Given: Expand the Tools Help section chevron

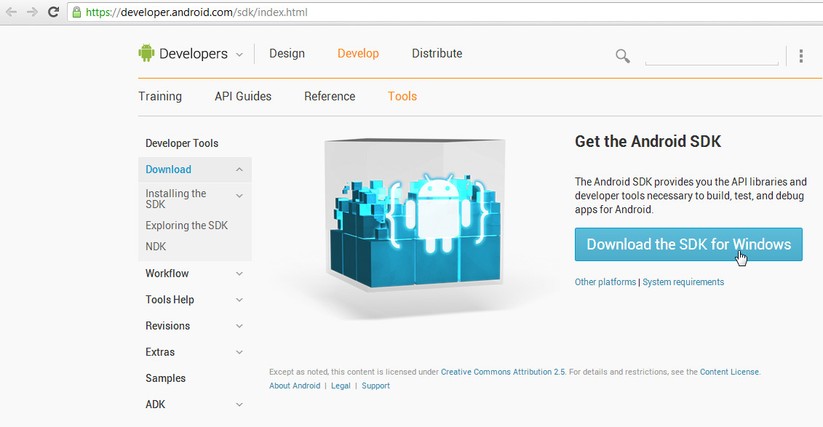Looking at the screenshot, I should [x=239, y=300].
